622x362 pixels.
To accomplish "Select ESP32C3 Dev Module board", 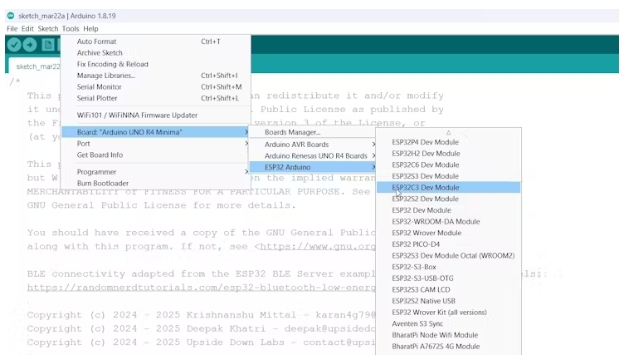I will click(448, 188).
